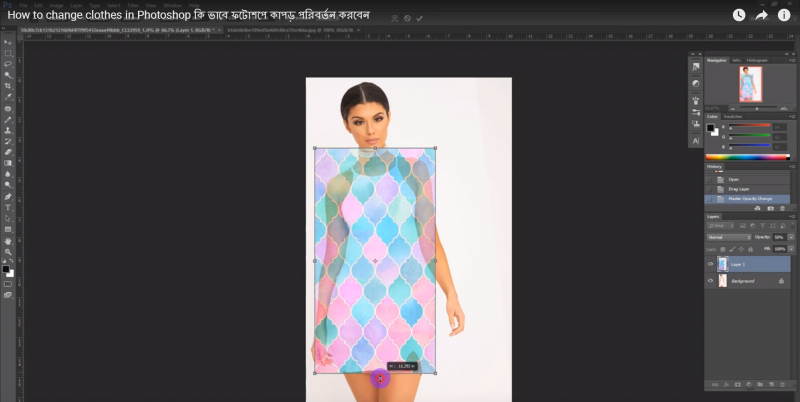Screen dimensions: 800x402
Task: Delete the current history state
Action: [x=782, y=208]
